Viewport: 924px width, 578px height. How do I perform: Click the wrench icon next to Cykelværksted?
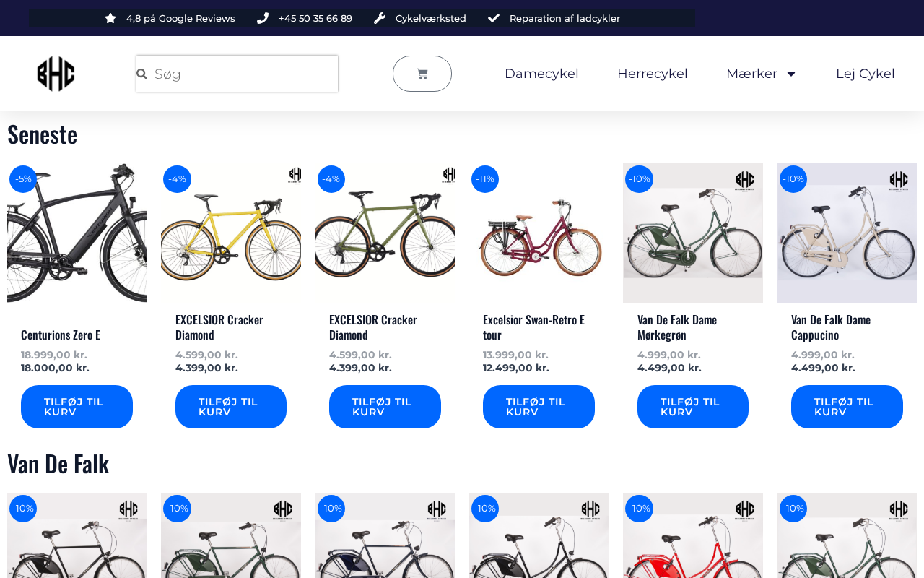(380, 18)
